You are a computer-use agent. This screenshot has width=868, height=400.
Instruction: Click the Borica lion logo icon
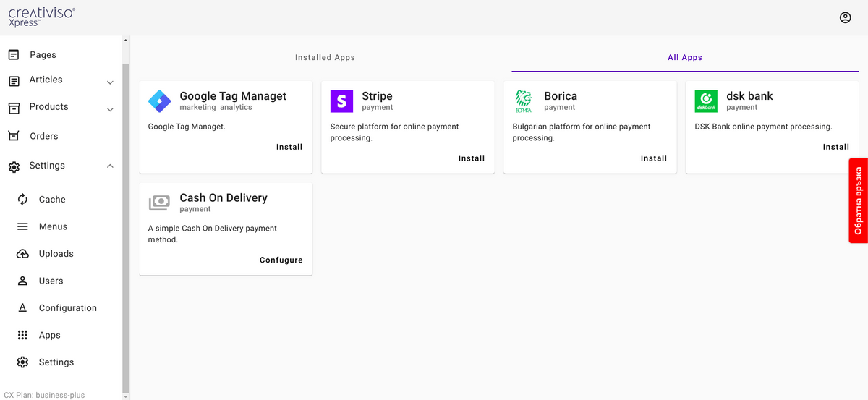523,101
